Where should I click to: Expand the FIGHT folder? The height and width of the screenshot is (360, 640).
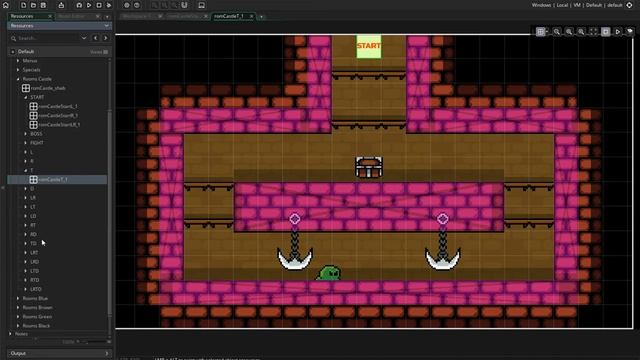coord(26,143)
